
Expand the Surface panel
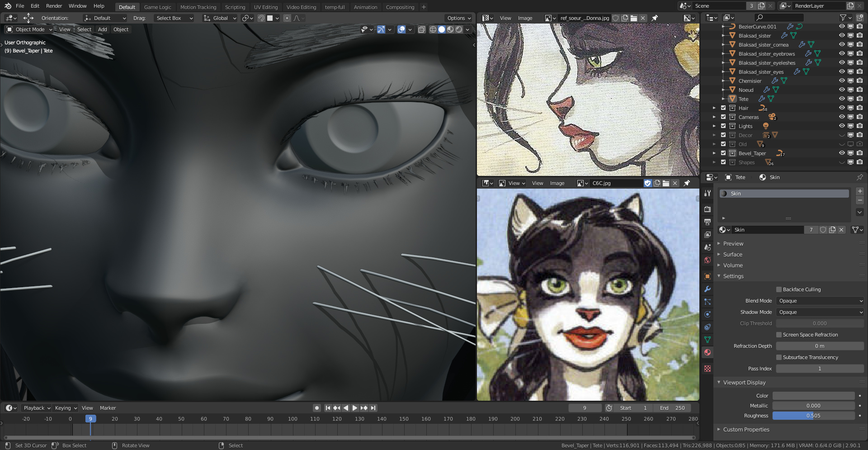(x=732, y=255)
